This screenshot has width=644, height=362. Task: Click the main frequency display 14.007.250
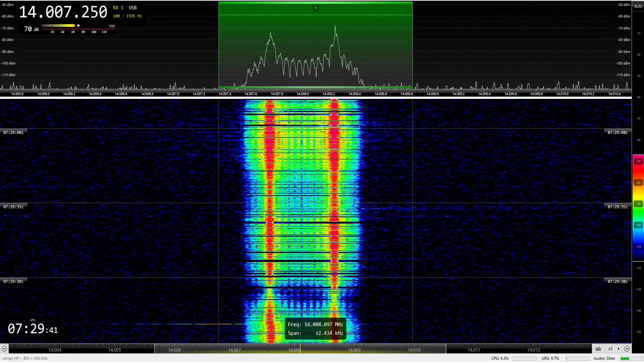pyautogui.click(x=63, y=12)
